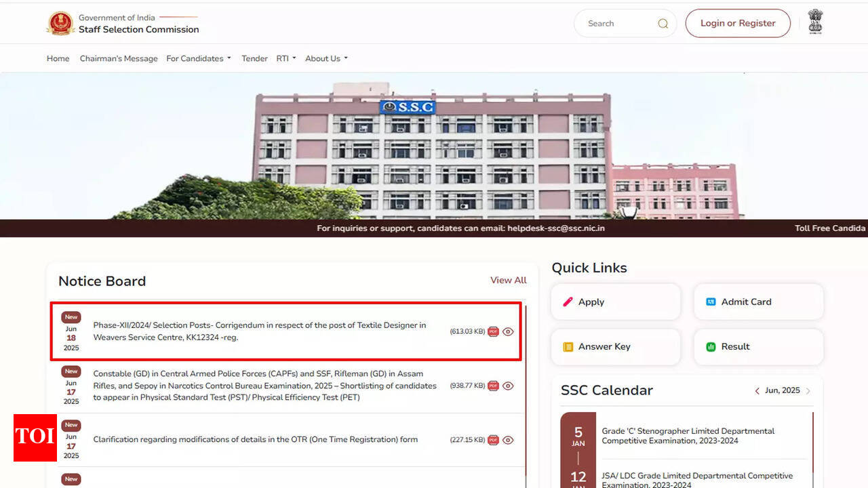
Task: Go to Chairman's Message page
Action: tap(119, 58)
